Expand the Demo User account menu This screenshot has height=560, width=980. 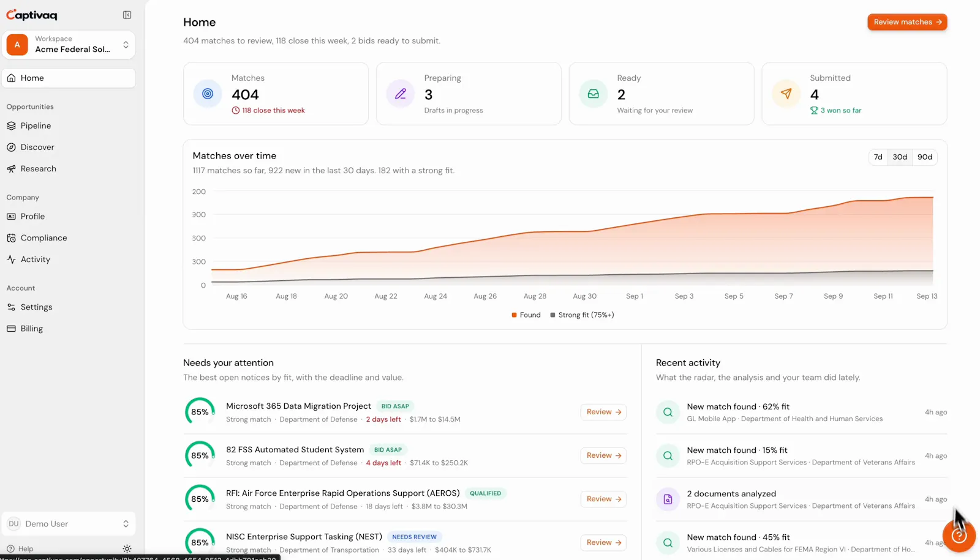pyautogui.click(x=69, y=524)
